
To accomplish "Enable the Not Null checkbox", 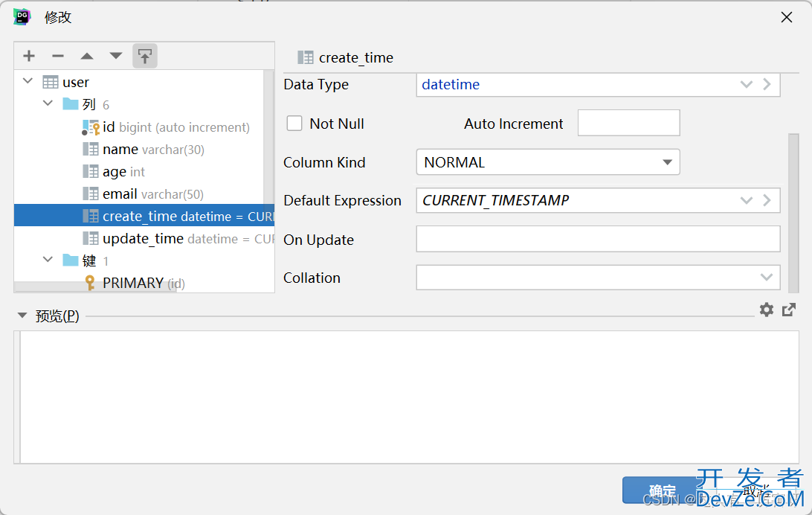I will pyautogui.click(x=294, y=124).
